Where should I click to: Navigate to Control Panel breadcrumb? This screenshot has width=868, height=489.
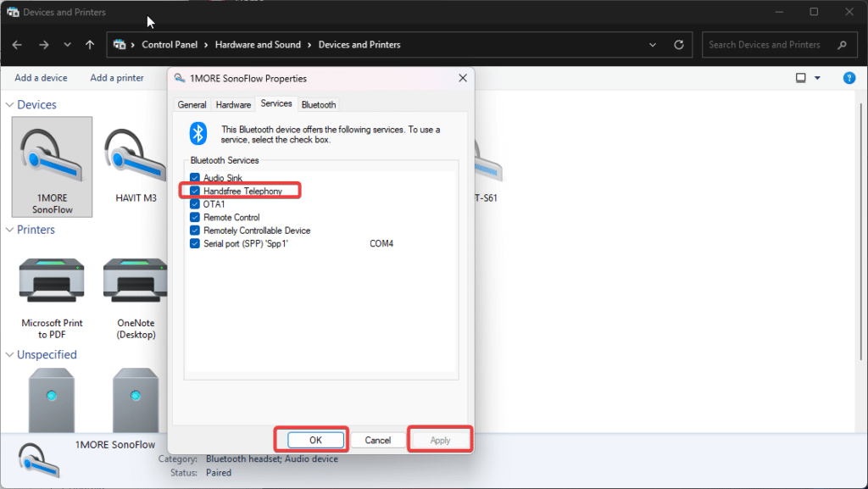(170, 45)
